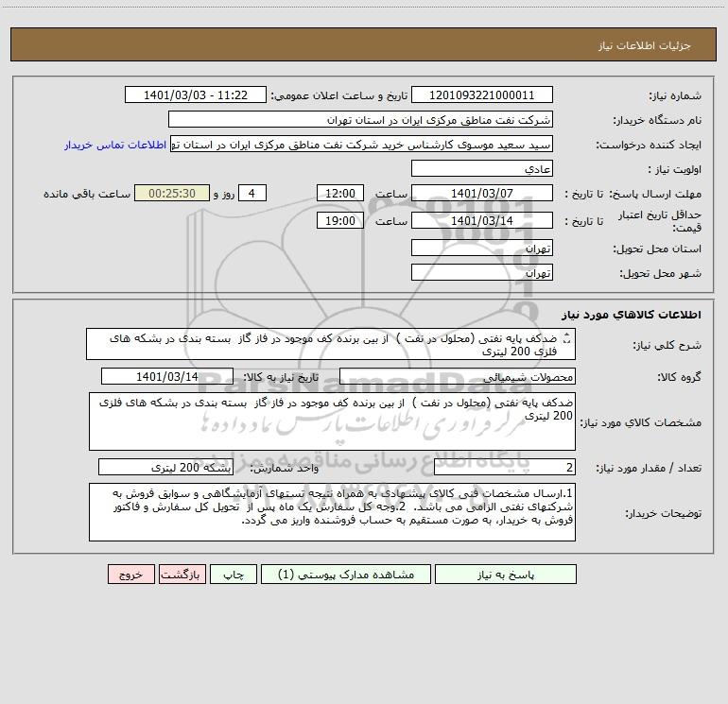The image size is (728, 704).
Task: Open اطلاعات تماس خریدار link
Action: 115,145
